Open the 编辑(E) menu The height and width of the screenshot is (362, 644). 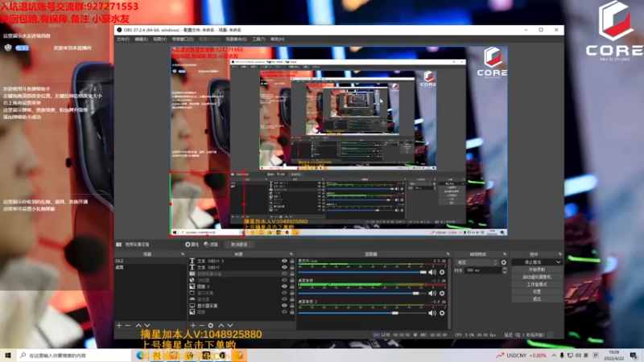point(141,39)
